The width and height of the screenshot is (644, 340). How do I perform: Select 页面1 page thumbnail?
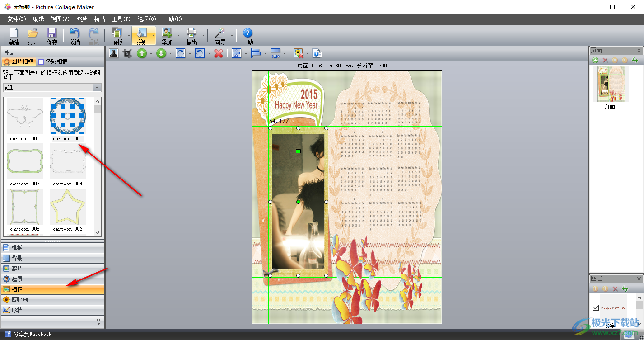click(x=611, y=84)
